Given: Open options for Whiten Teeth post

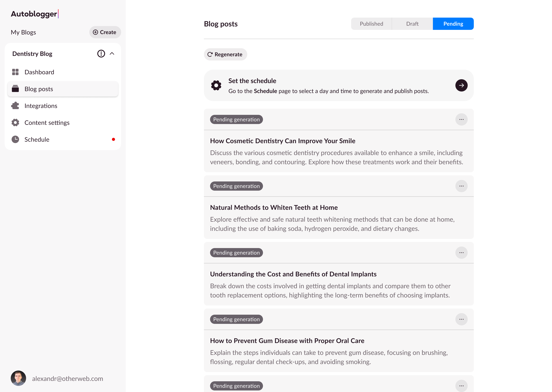Looking at the screenshot, I should coord(461,186).
